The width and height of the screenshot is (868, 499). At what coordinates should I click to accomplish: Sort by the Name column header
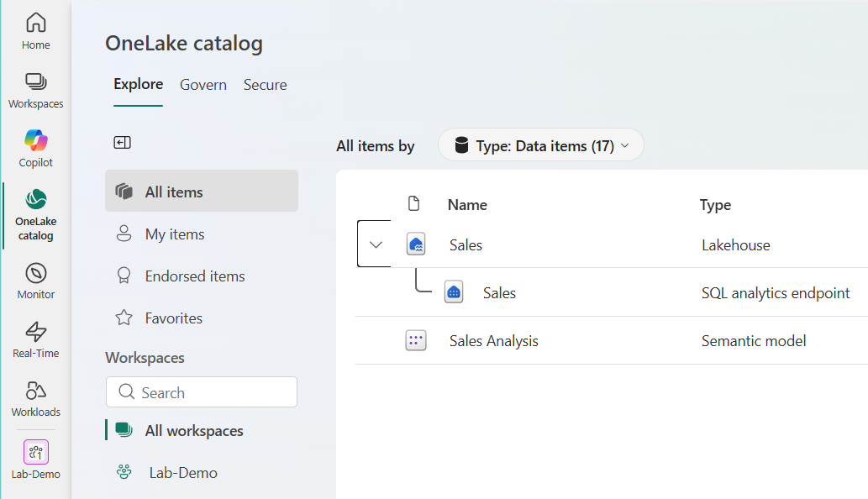467,205
